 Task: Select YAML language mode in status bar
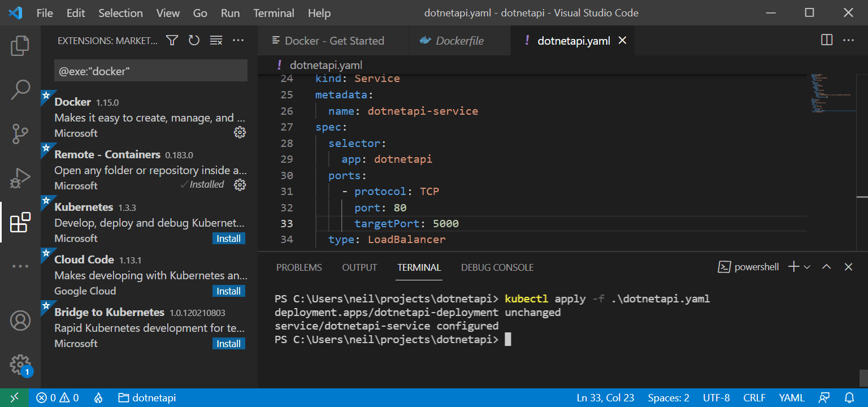791,398
